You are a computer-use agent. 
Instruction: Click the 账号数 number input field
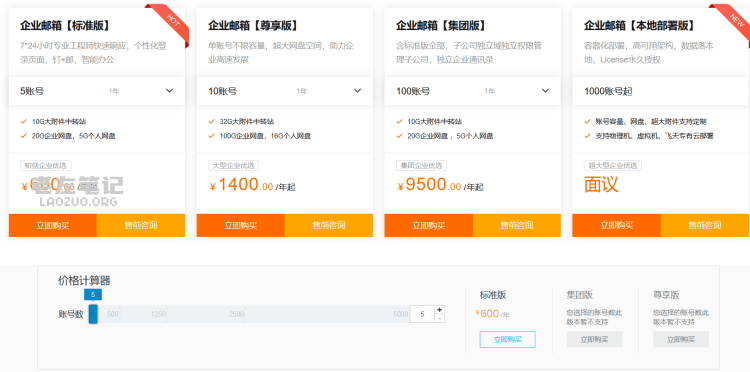(422, 314)
